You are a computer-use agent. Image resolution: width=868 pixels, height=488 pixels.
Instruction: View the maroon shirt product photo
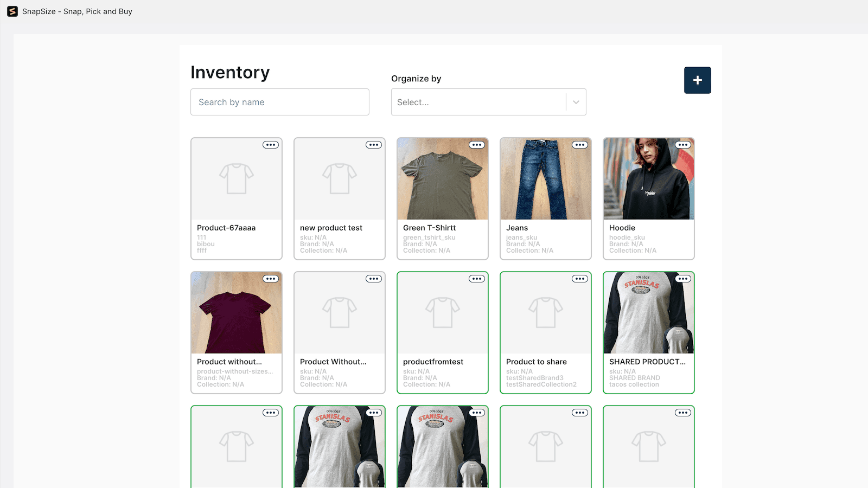[236, 312]
